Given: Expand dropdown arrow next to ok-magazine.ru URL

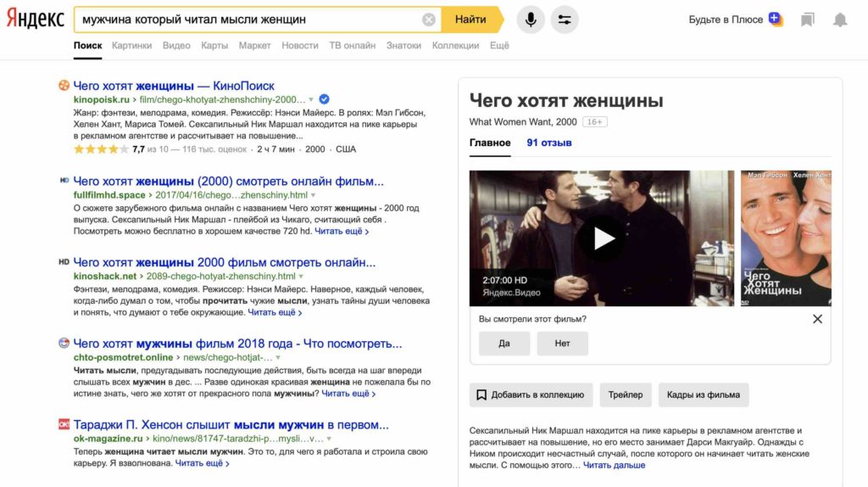Looking at the screenshot, I should pyautogui.click(x=329, y=439).
